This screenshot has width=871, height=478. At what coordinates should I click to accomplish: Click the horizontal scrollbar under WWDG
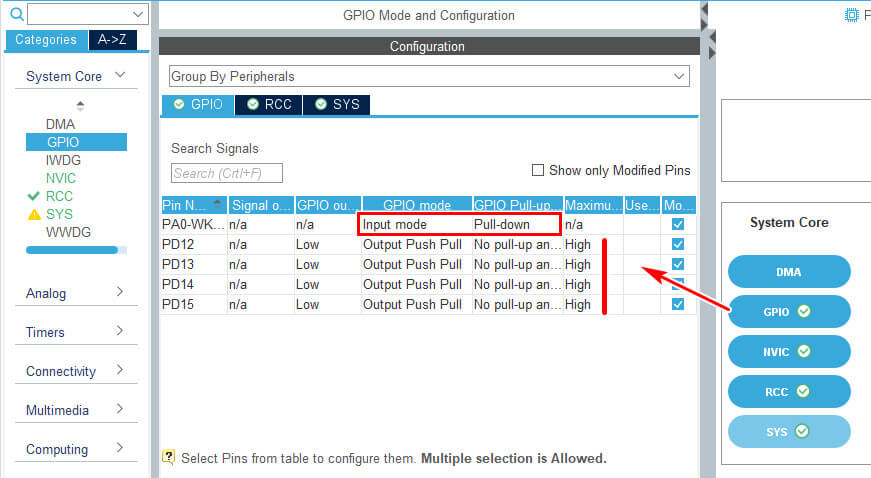coord(72,250)
